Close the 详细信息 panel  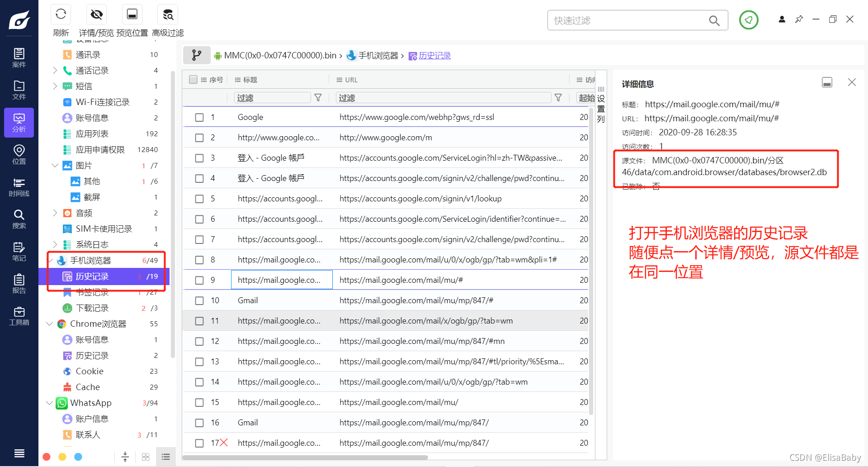852,82
